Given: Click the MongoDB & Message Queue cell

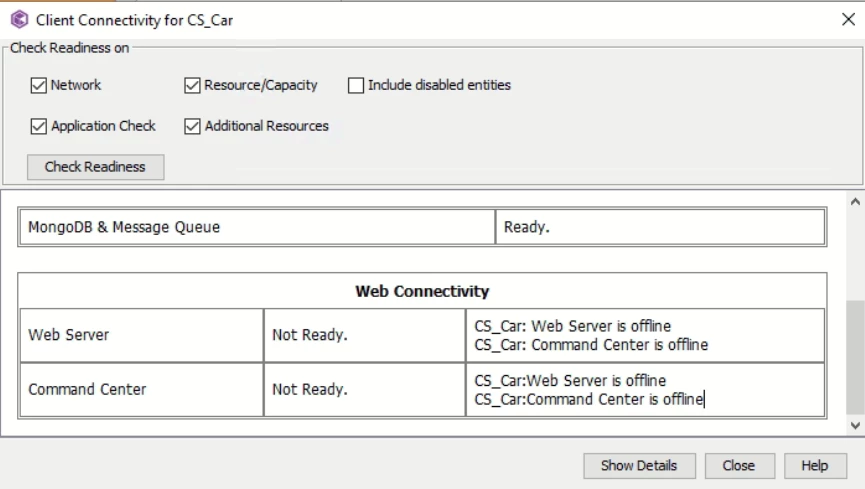Looking at the screenshot, I should pyautogui.click(x=124, y=227).
